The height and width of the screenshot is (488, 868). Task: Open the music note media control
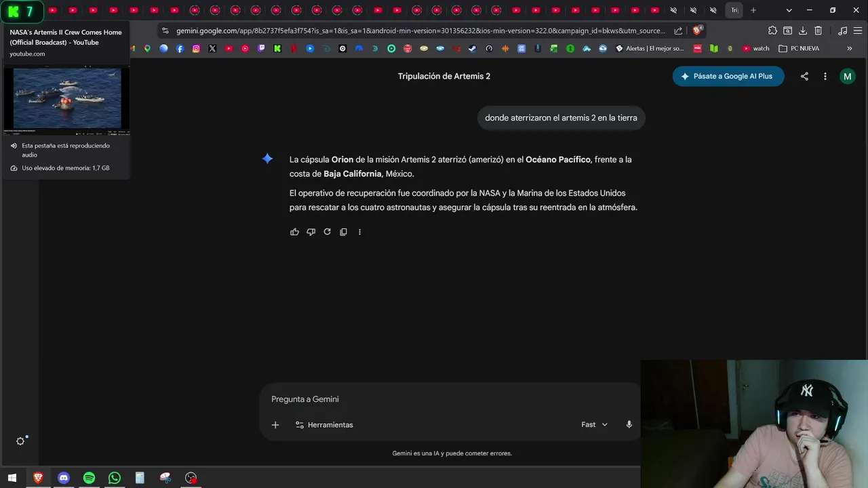pos(842,30)
